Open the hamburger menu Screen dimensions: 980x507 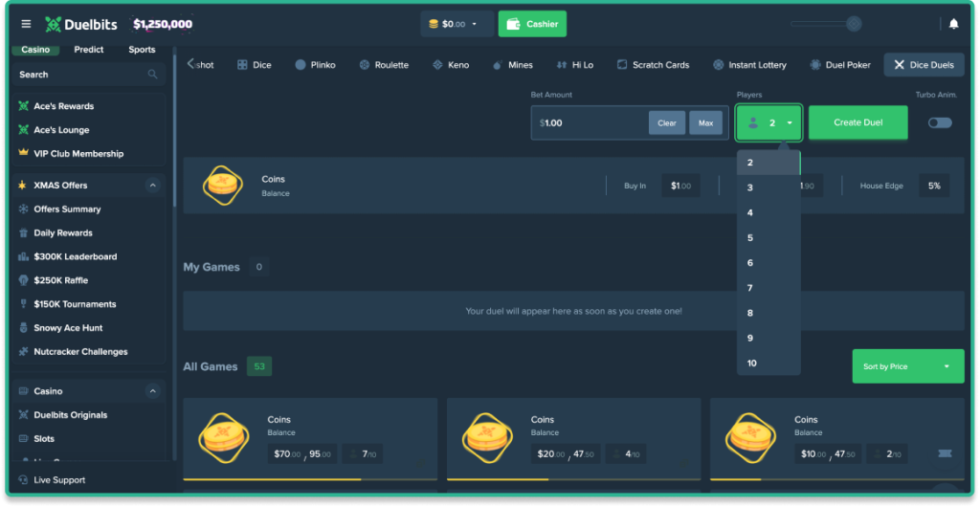click(x=26, y=24)
